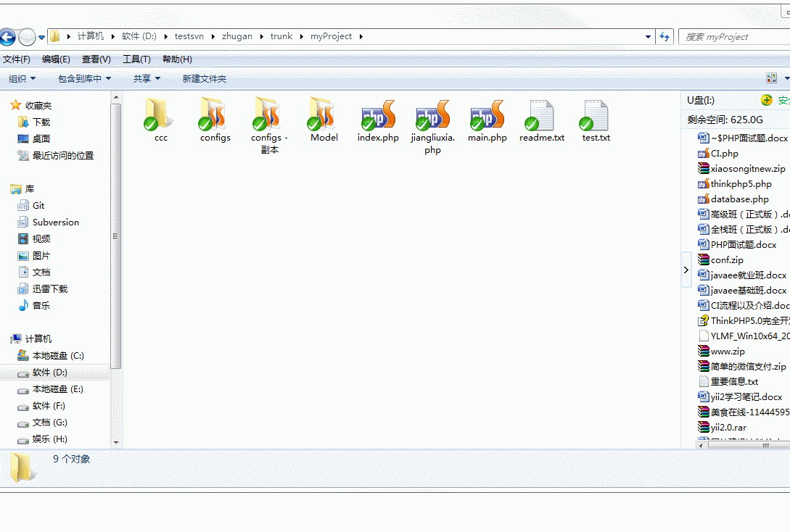Viewport: 790px width, 532px height.
Task: Open the ccc folder
Action: click(160, 115)
